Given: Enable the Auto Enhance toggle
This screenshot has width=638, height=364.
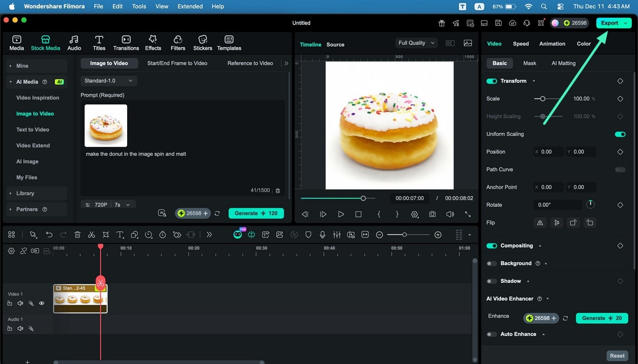Looking at the screenshot, I should (491, 334).
